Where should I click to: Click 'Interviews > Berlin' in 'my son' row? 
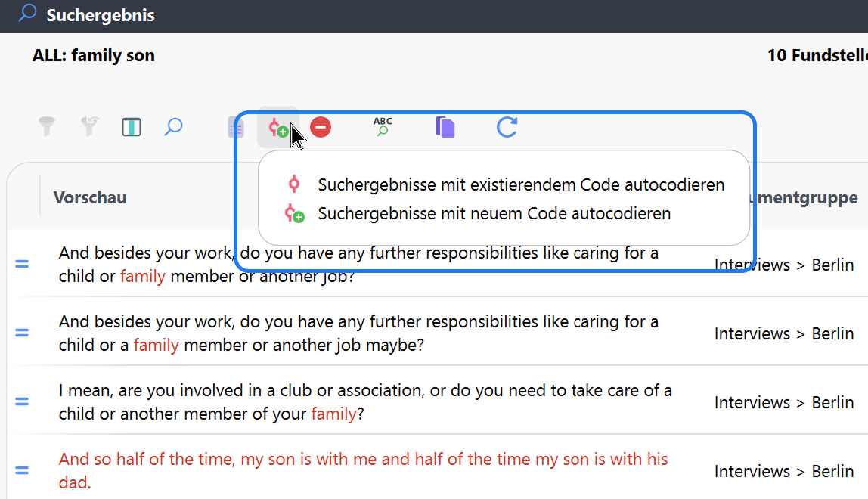pos(784,471)
